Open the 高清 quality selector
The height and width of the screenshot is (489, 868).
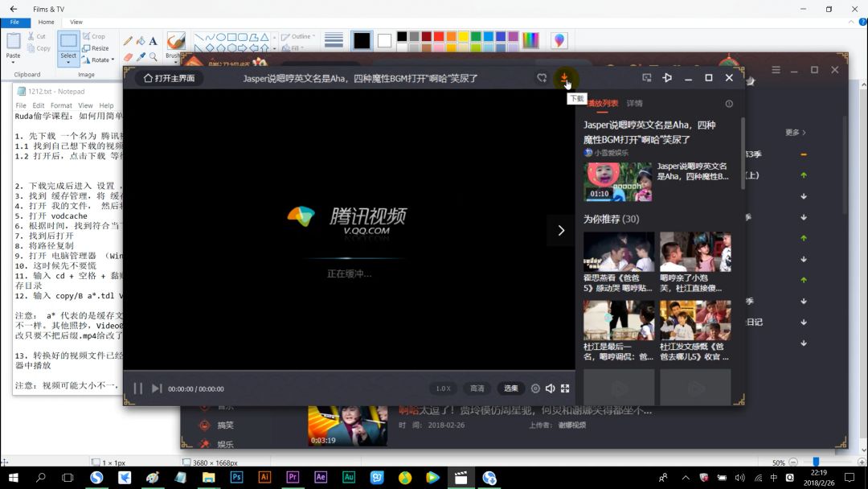(477, 388)
